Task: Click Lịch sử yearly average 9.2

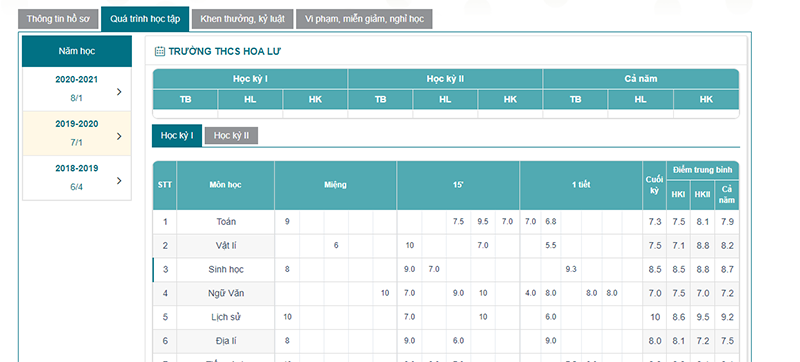Action: point(727,317)
